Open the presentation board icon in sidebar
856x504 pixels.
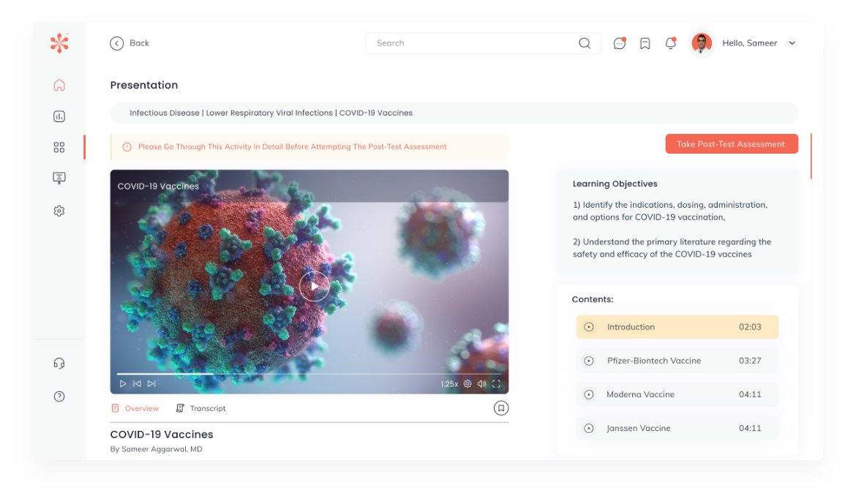pyautogui.click(x=59, y=178)
